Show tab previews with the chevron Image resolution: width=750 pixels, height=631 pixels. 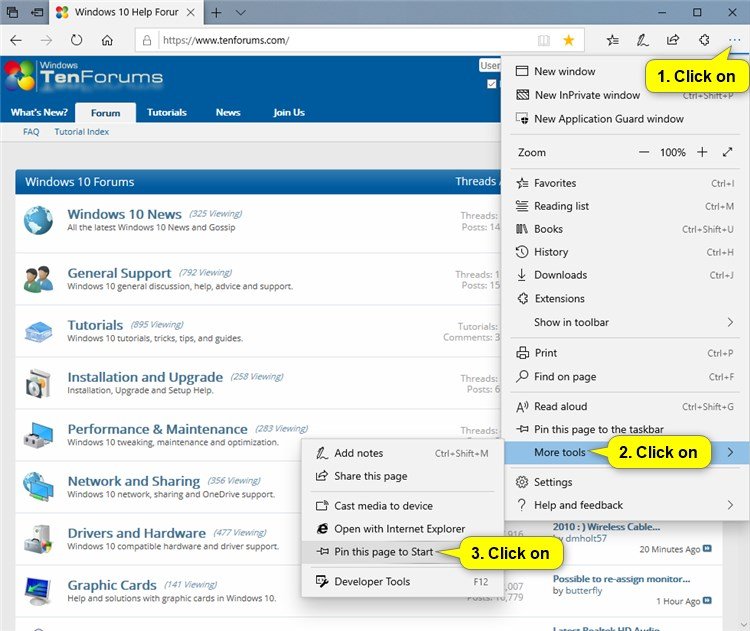pyautogui.click(x=241, y=12)
